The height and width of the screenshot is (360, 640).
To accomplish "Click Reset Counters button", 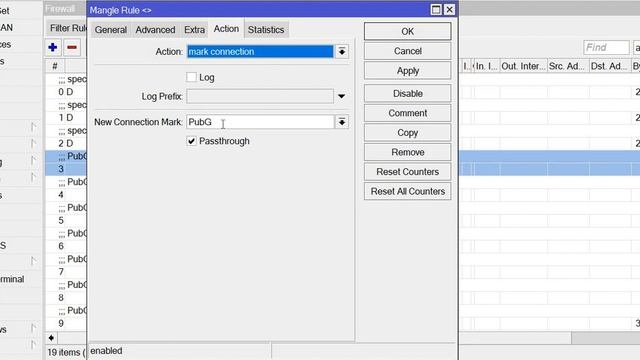I will pyautogui.click(x=407, y=172).
